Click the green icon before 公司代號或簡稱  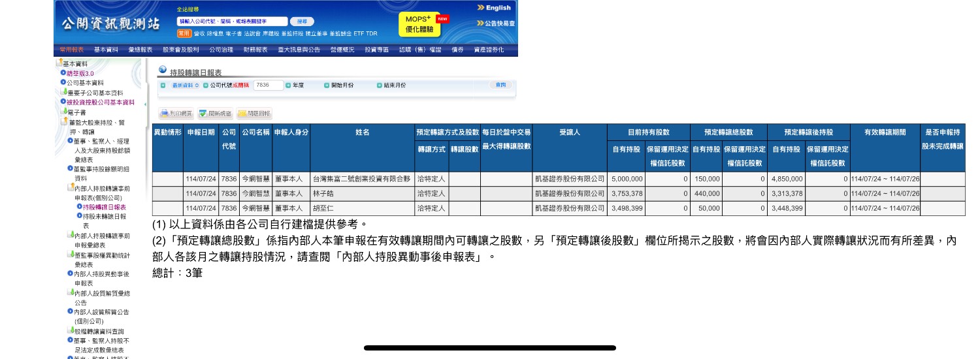point(205,86)
